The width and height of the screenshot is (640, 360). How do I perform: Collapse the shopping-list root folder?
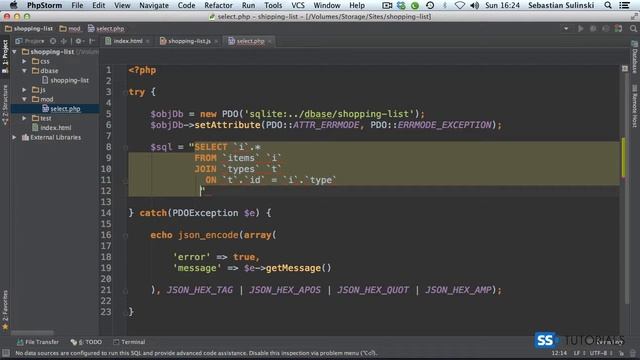click(15, 52)
